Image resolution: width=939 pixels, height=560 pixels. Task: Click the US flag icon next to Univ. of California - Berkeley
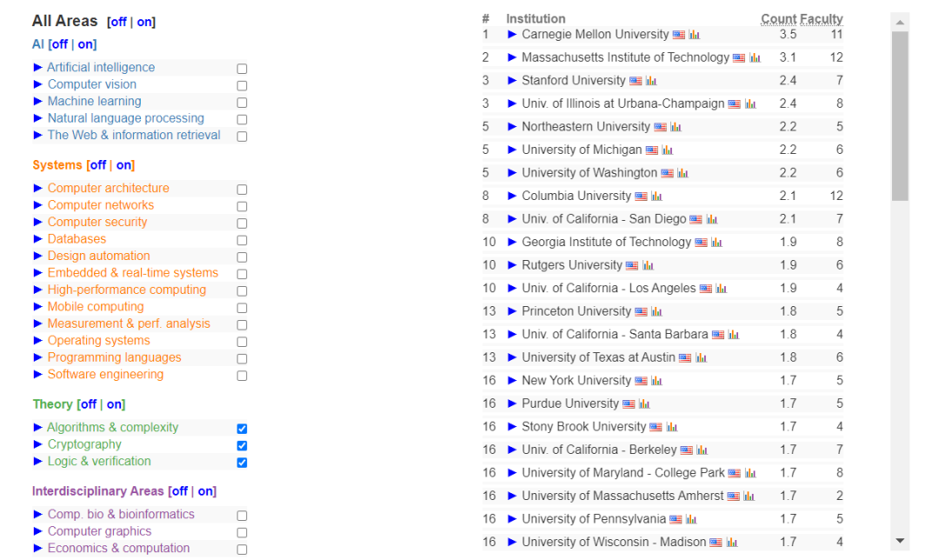pos(686,450)
